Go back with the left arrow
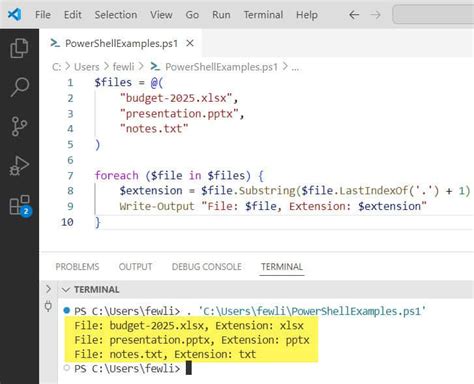 [354, 15]
